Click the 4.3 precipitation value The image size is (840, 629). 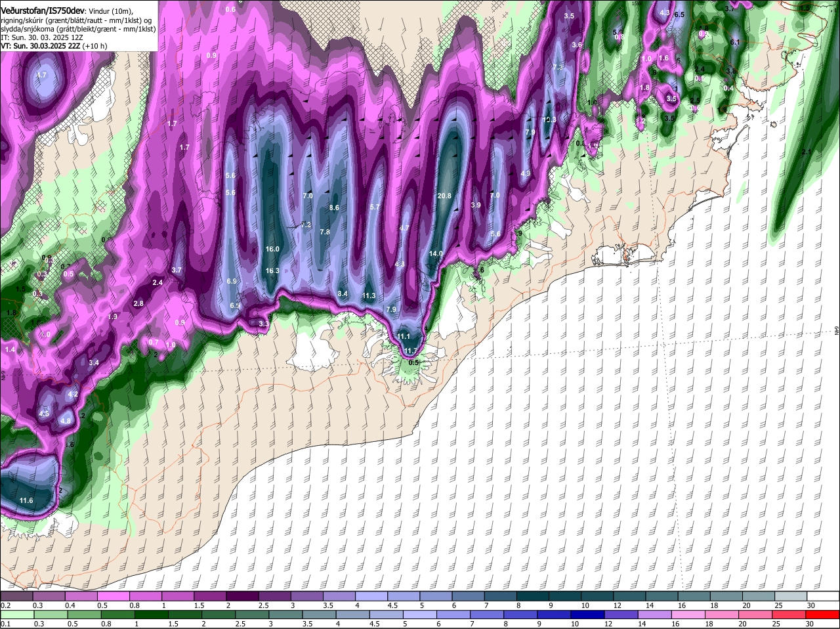pos(665,12)
